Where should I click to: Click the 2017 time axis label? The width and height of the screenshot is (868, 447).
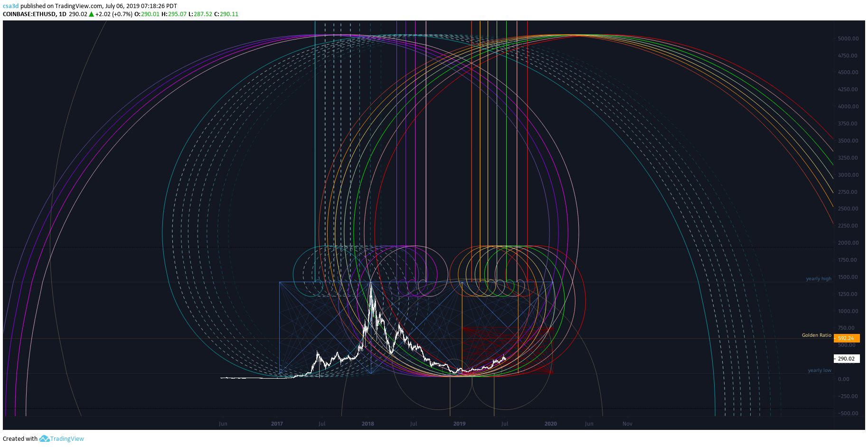pyautogui.click(x=277, y=424)
